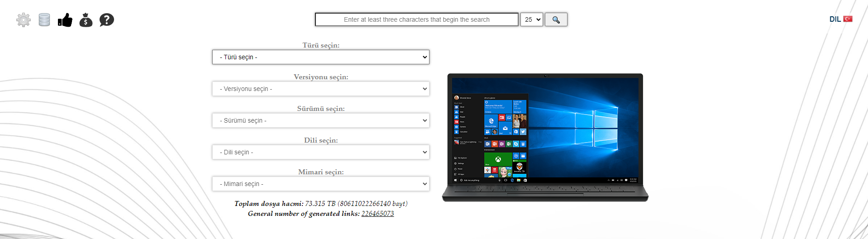
Task: Click the Mimari seçin heading label
Action: click(x=321, y=172)
